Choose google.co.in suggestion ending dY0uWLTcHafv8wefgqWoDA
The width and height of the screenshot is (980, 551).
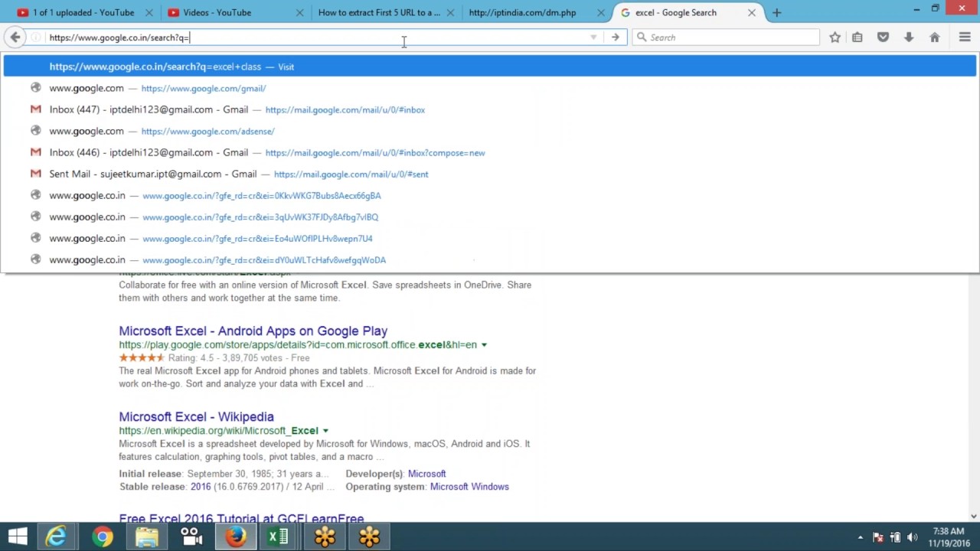pos(490,259)
